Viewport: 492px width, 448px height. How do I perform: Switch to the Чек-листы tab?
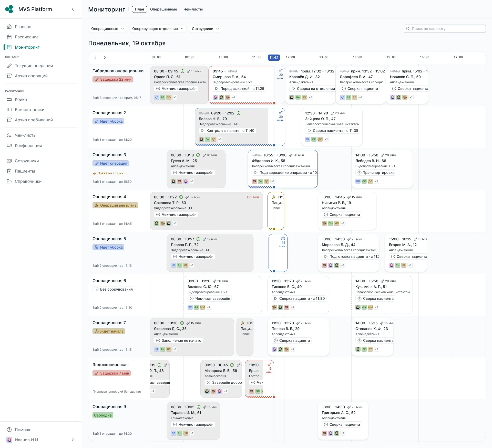pyautogui.click(x=193, y=9)
